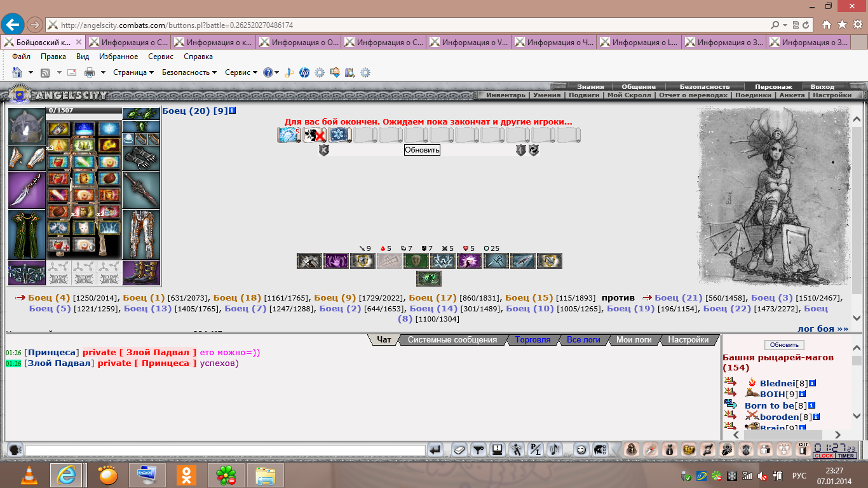
Task: Switch to the Торговля chat tab
Action: [533, 340]
